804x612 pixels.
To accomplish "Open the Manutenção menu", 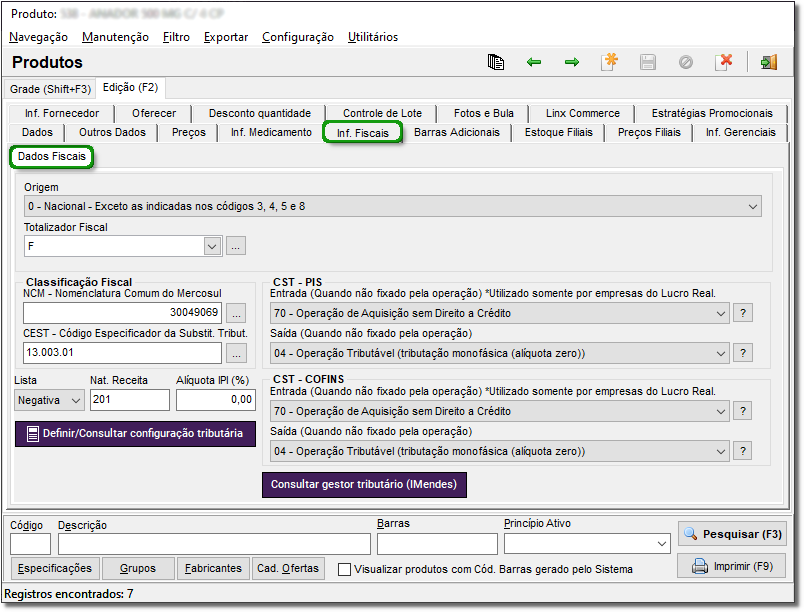I will point(115,37).
